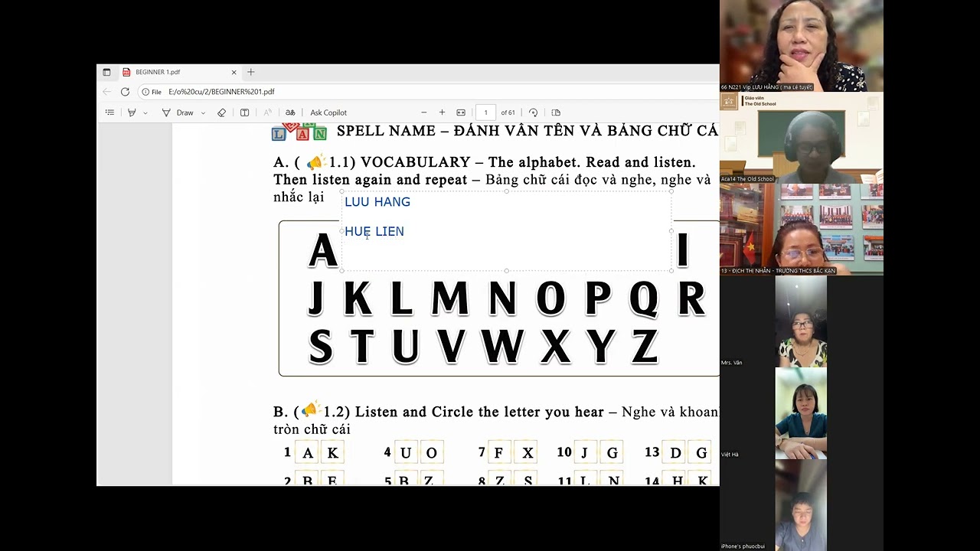Click the speaker icon for audio 1.1
The image size is (980, 551).
tap(315, 162)
